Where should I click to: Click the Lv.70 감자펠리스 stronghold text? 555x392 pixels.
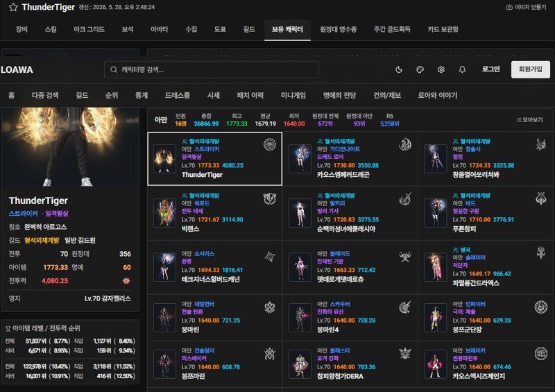pos(108,298)
